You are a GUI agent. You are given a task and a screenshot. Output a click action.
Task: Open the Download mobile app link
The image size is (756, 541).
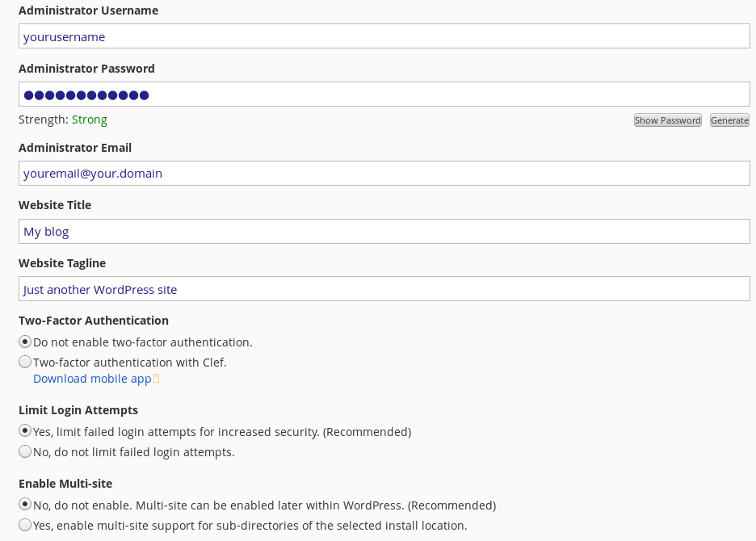(92, 379)
